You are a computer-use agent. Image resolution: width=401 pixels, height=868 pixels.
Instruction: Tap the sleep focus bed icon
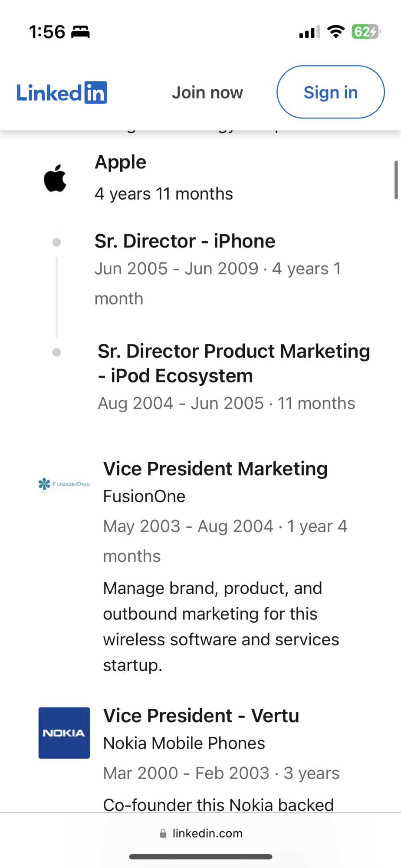pyautogui.click(x=80, y=32)
